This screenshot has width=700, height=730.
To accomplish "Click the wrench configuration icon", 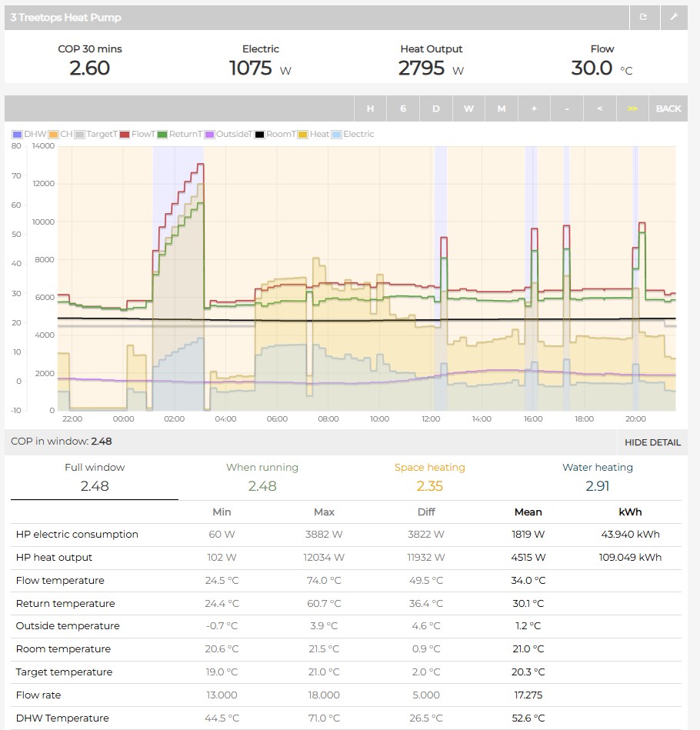I will (x=674, y=18).
